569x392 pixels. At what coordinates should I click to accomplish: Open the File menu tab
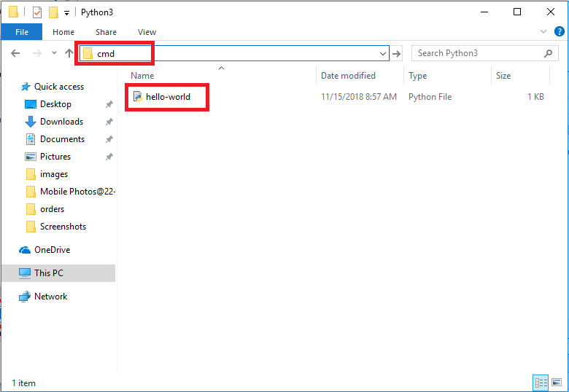pyautogui.click(x=22, y=32)
